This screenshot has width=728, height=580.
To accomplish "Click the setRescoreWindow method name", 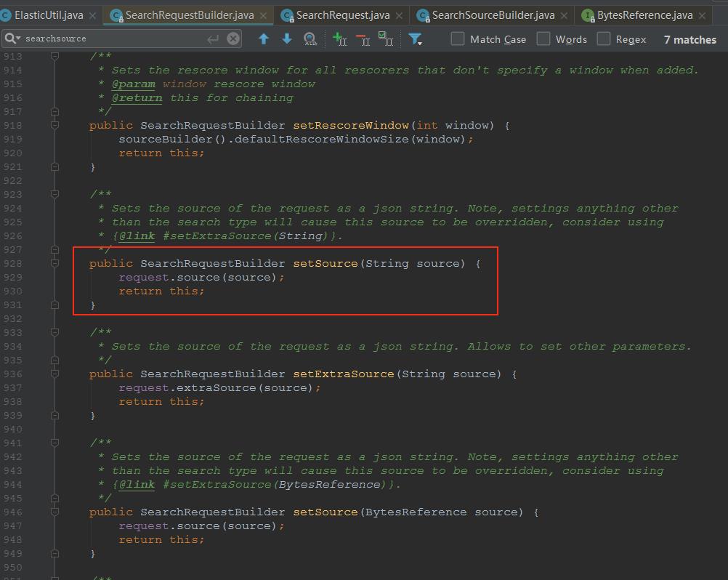I will pos(351,126).
